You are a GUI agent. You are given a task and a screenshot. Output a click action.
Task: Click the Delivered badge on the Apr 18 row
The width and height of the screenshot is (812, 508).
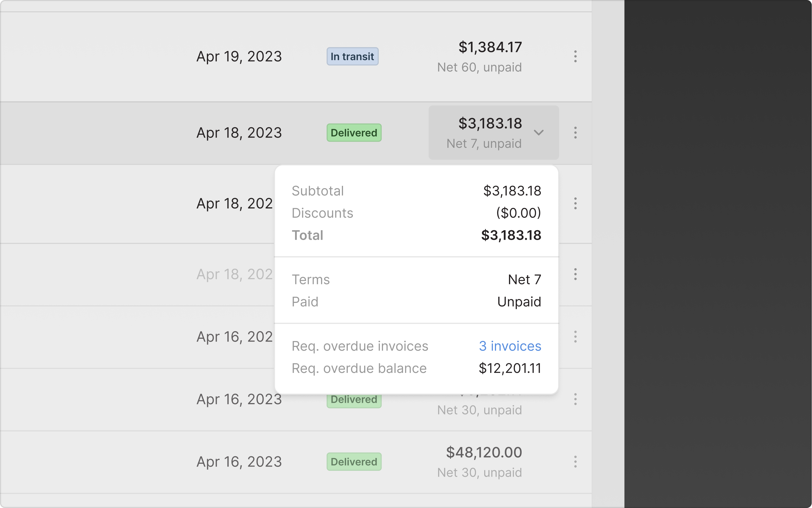[x=354, y=133]
